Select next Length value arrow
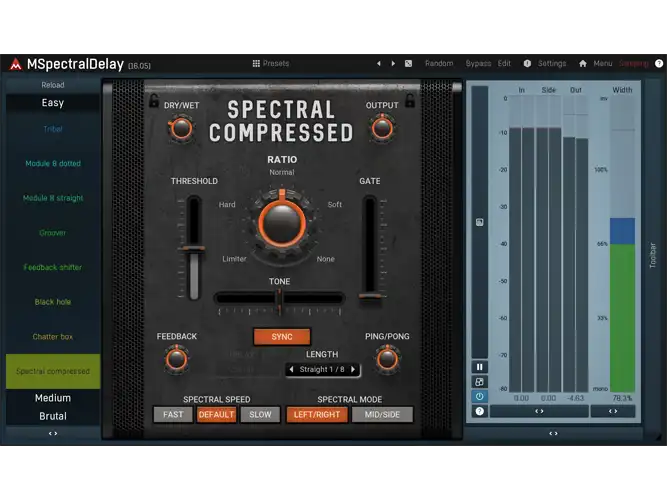 coord(353,369)
